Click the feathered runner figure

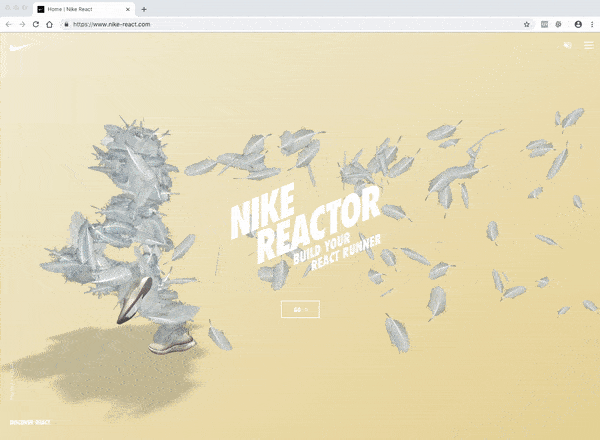pyautogui.click(x=121, y=233)
